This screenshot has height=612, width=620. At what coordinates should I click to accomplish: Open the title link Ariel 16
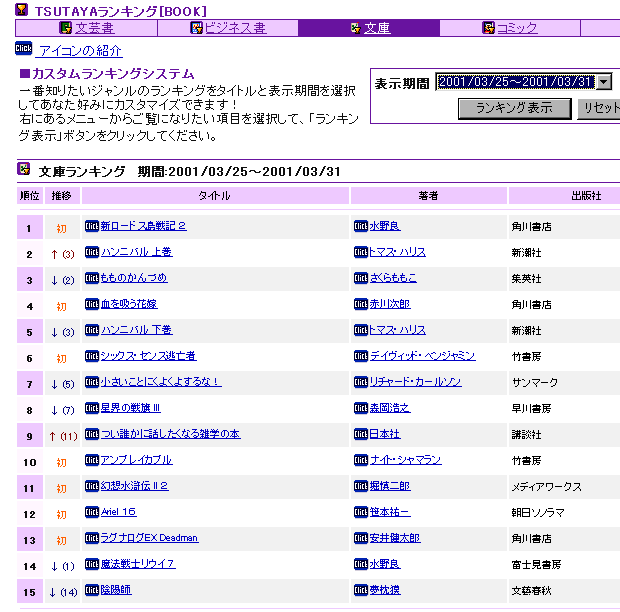click(x=118, y=512)
